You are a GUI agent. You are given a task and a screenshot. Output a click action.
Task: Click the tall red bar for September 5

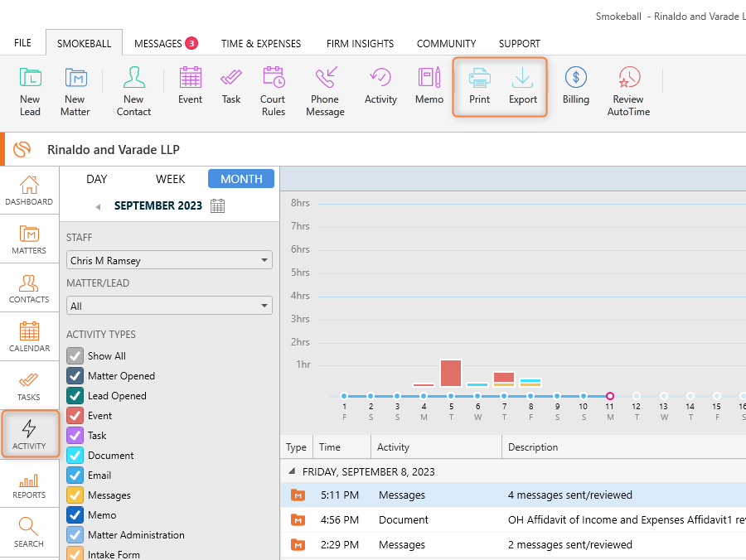(451, 373)
